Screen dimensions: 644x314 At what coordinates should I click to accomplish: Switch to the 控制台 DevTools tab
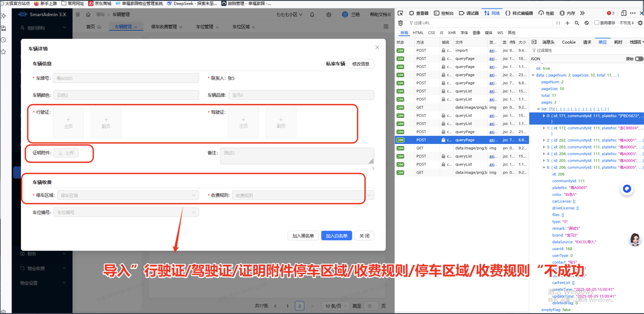447,13
